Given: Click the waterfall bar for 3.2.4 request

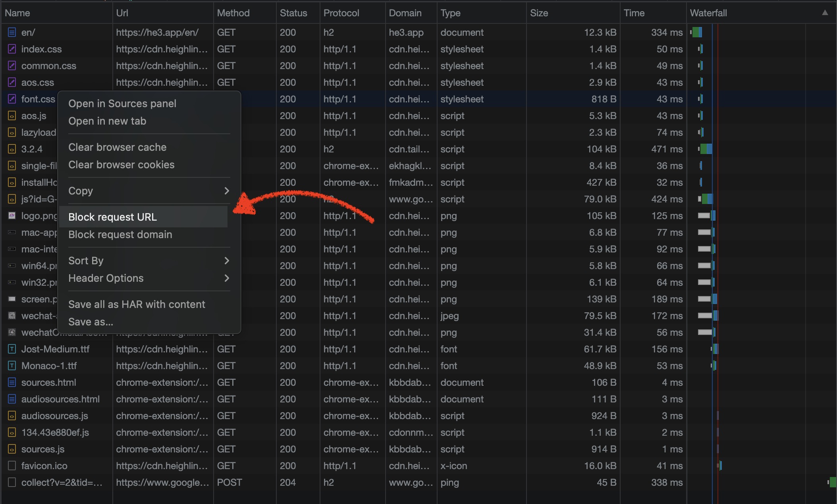Looking at the screenshot, I should coord(706,149).
